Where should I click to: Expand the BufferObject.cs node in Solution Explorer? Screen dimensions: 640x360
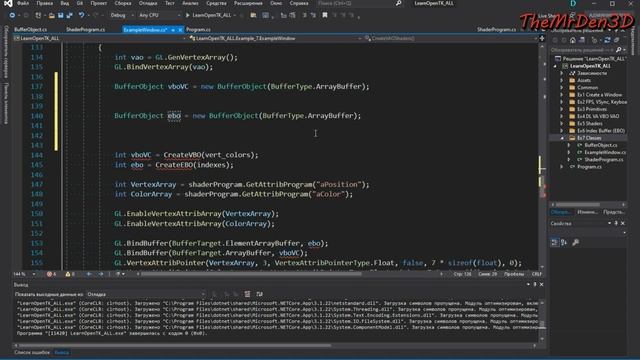pos(569,145)
